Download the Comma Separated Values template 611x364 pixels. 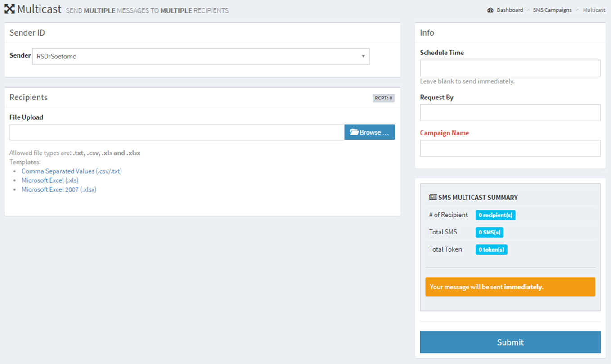pyautogui.click(x=72, y=171)
